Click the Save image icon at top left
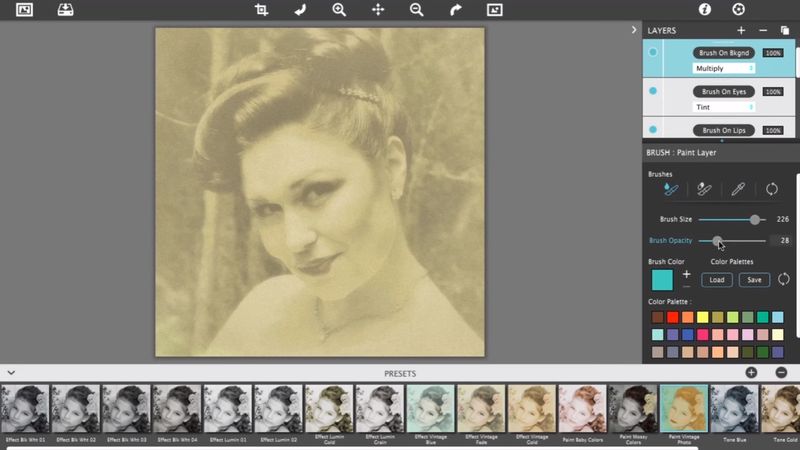 coord(64,10)
